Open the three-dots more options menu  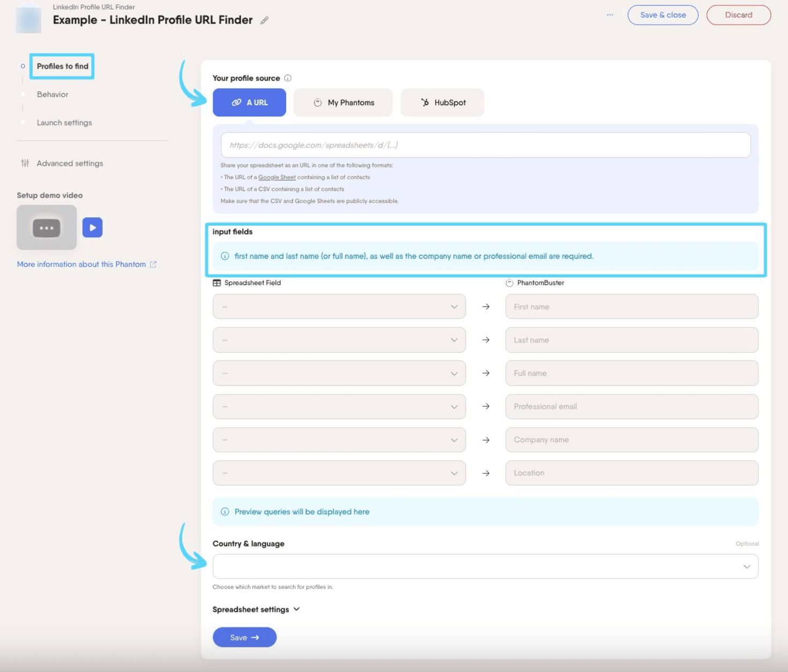[610, 15]
